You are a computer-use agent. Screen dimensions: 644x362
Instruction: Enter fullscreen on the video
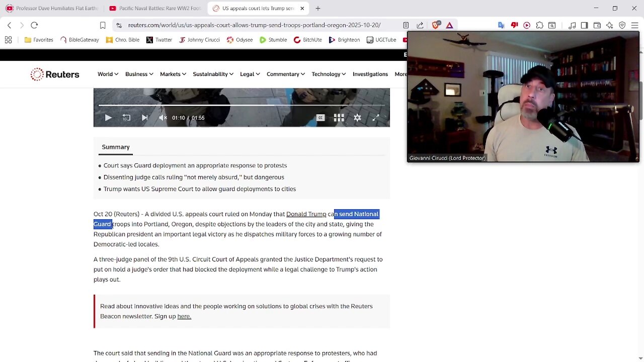coord(376,118)
